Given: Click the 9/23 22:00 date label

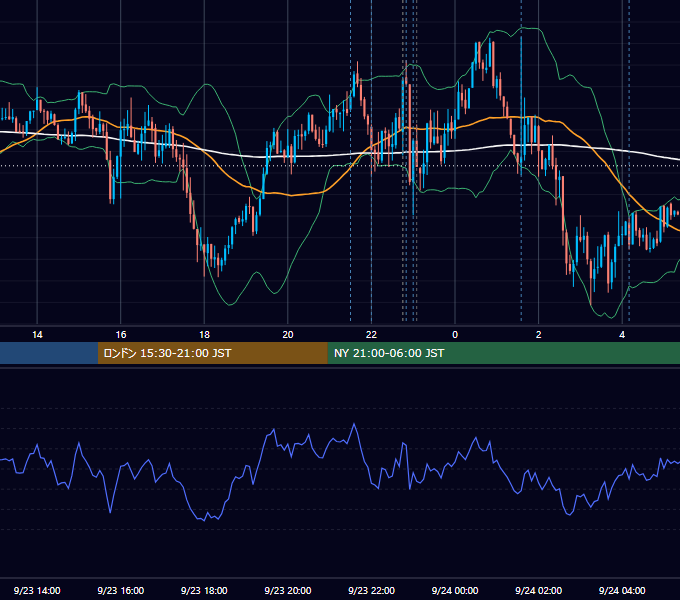Looking at the screenshot, I should click(371, 590).
